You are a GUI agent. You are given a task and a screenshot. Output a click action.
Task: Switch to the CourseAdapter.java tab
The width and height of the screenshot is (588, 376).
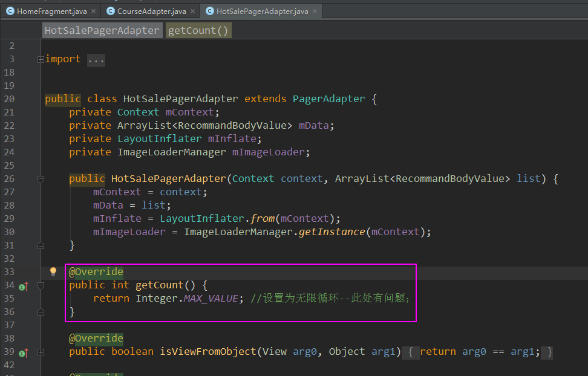pos(151,11)
